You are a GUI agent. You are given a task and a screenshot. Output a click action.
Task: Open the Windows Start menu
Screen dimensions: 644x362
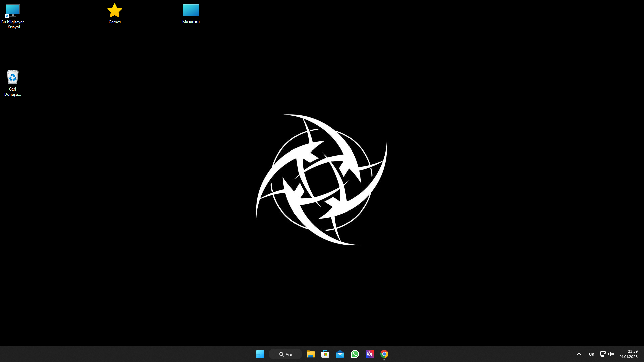coord(260,354)
